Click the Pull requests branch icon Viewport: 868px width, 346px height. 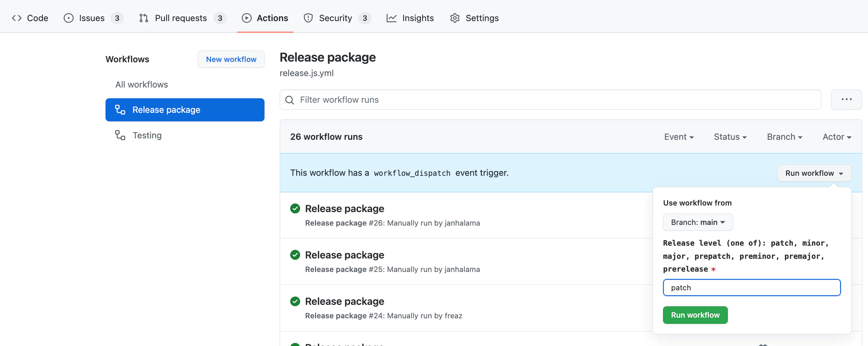click(144, 18)
